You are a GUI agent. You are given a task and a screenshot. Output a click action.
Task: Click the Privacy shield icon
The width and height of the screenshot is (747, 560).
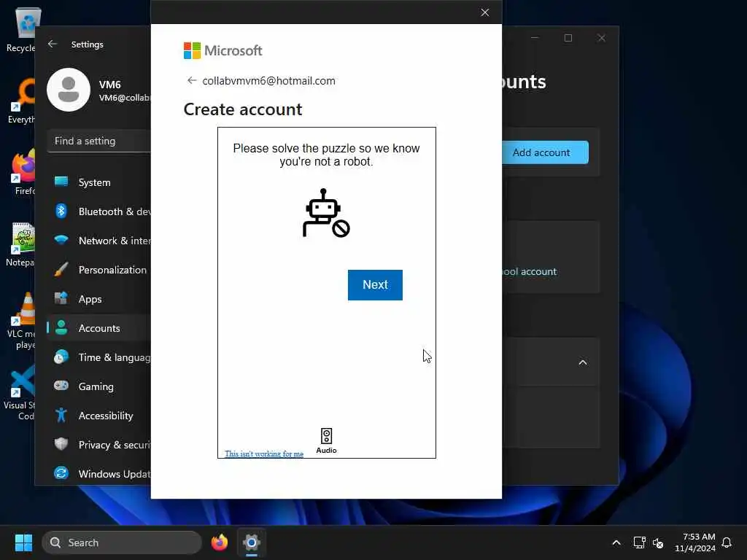point(61,444)
